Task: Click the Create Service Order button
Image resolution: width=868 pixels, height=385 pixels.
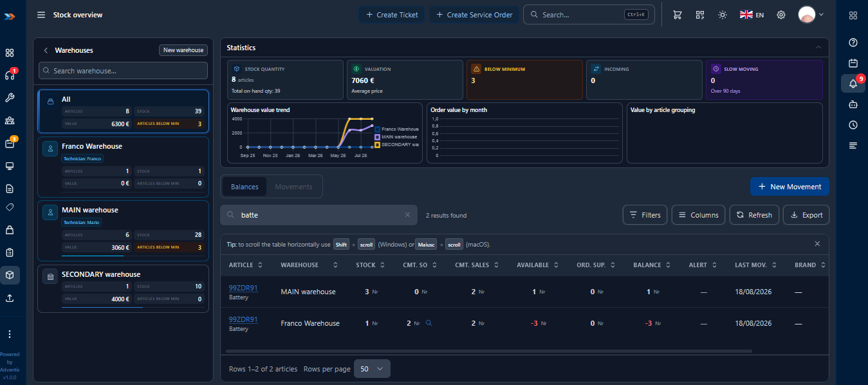Action: (474, 15)
